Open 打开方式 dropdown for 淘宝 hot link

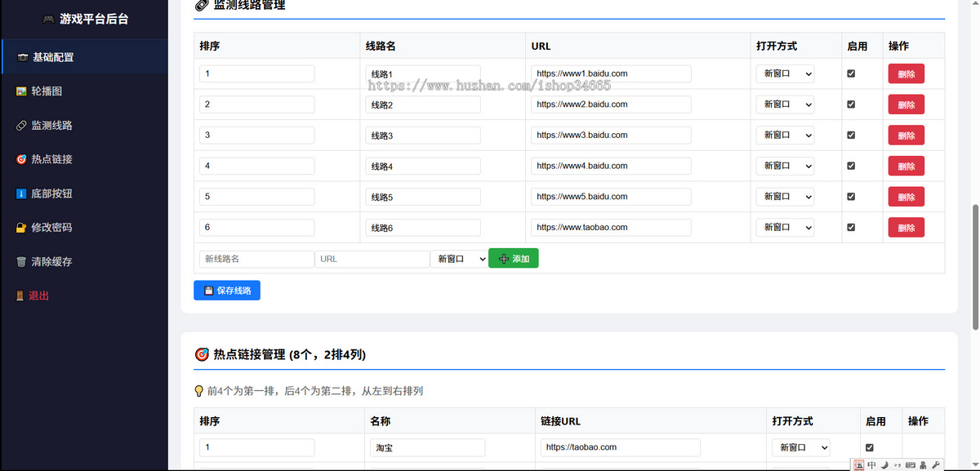click(800, 447)
